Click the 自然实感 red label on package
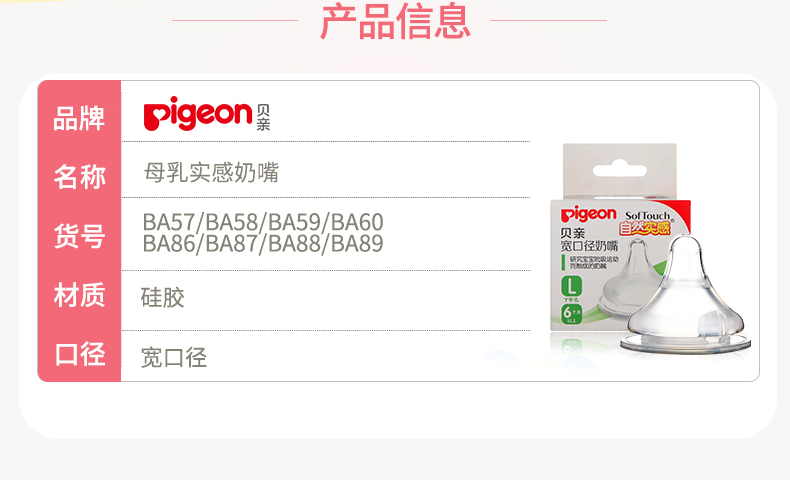Screen dimensions: 790x480 tap(645, 229)
